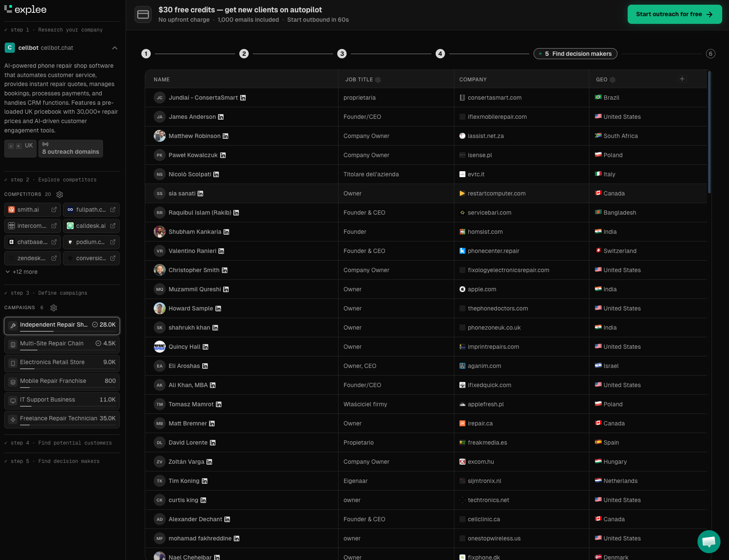Screen dimensions: 729x560
Task: Go to step 6 in progress bar
Action: point(710,54)
